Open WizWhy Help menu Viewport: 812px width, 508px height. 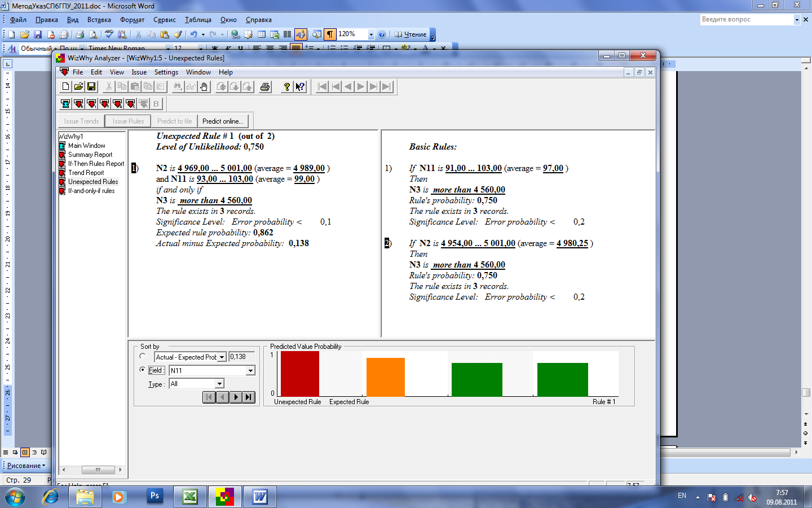[226, 72]
